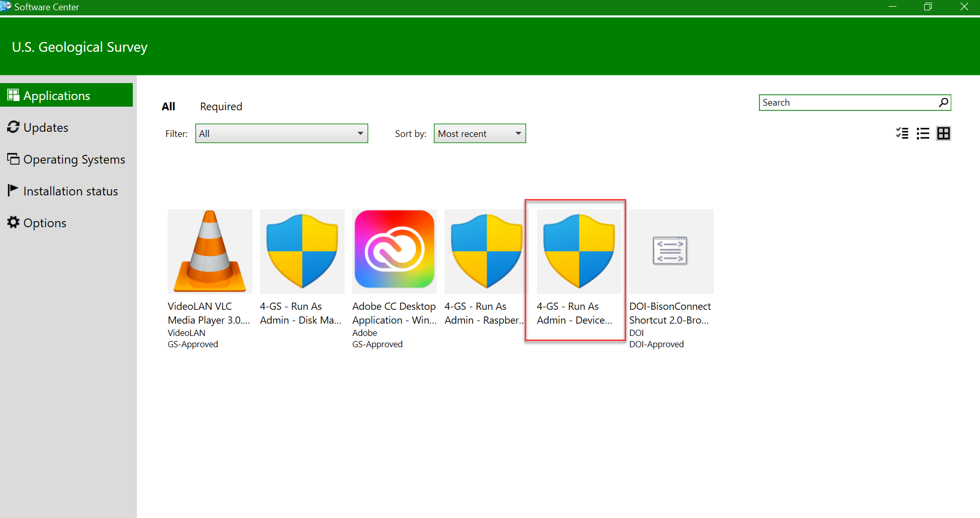Click the GS-Approved label under VideoLAN
Image resolution: width=980 pixels, height=518 pixels.
click(x=193, y=344)
